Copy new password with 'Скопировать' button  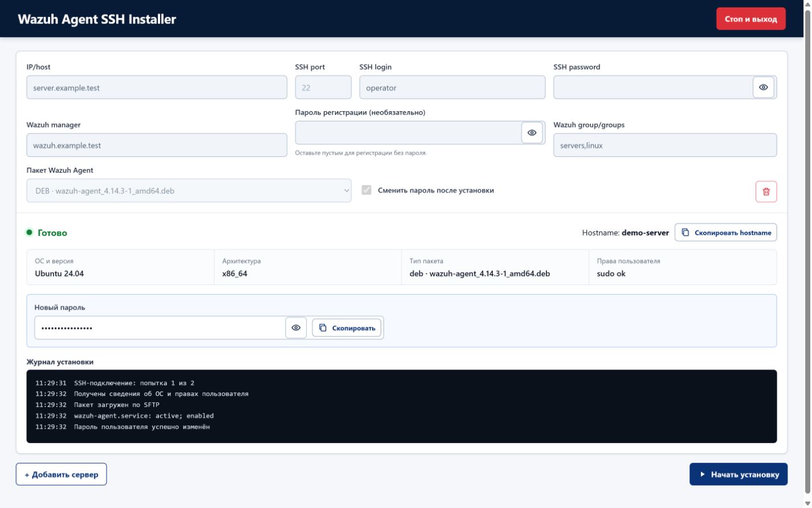pos(346,328)
